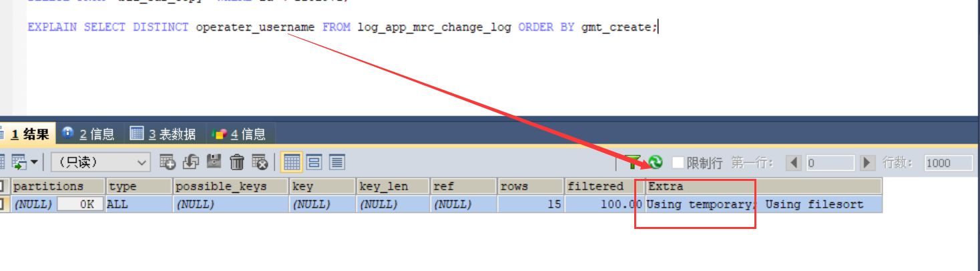The width and height of the screenshot is (980, 271).
Task: Click the key_len column header
Action: click(393, 186)
